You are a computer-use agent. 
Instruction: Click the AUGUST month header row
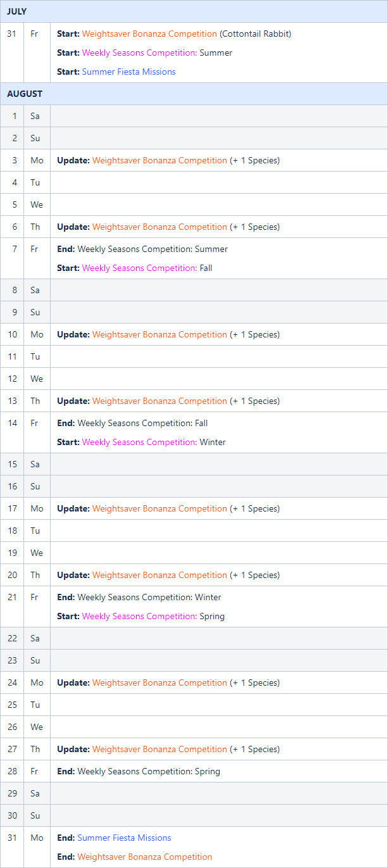point(194,94)
